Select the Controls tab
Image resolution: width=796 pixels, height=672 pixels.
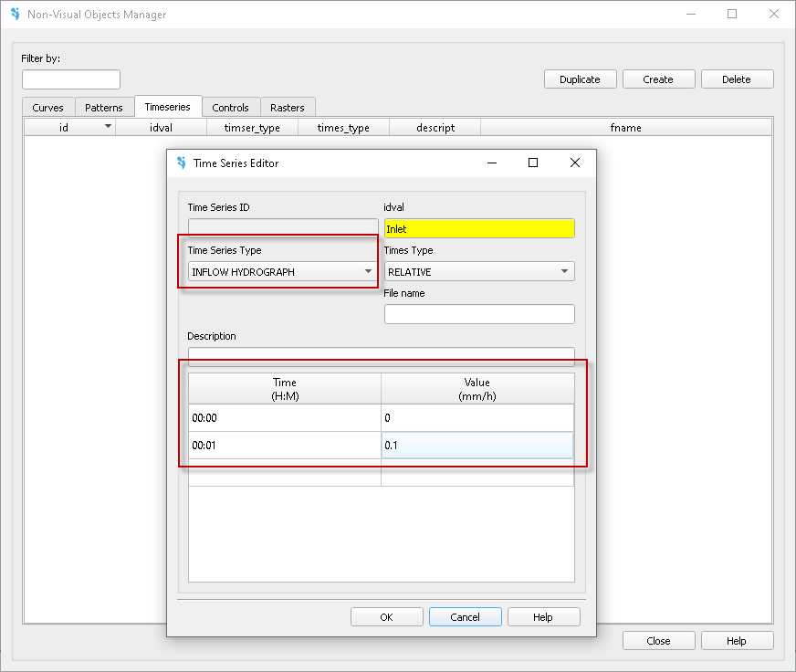pos(230,108)
